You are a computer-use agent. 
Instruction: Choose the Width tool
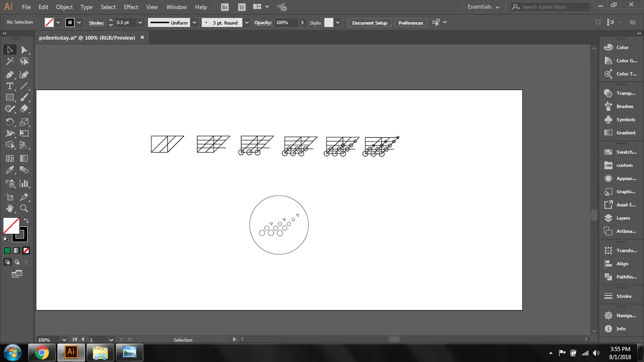10,133
